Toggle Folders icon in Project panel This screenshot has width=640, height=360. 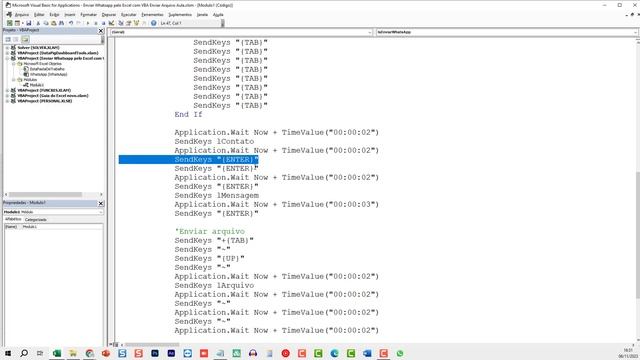click(x=25, y=39)
